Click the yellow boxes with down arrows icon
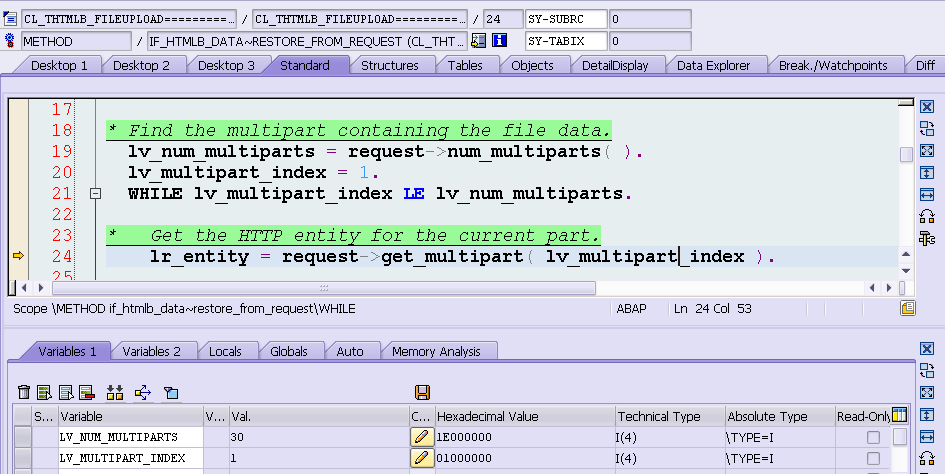The image size is (945, 474). [115, 393]
